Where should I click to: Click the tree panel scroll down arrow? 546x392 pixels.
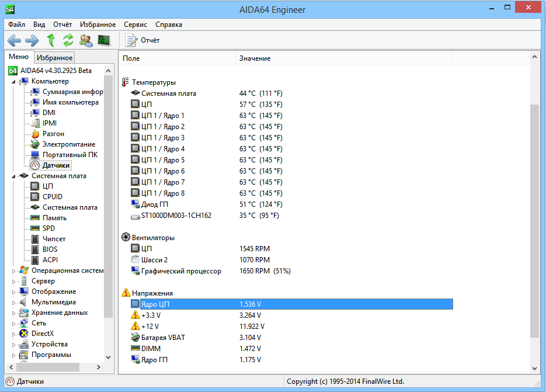[108, 358]
